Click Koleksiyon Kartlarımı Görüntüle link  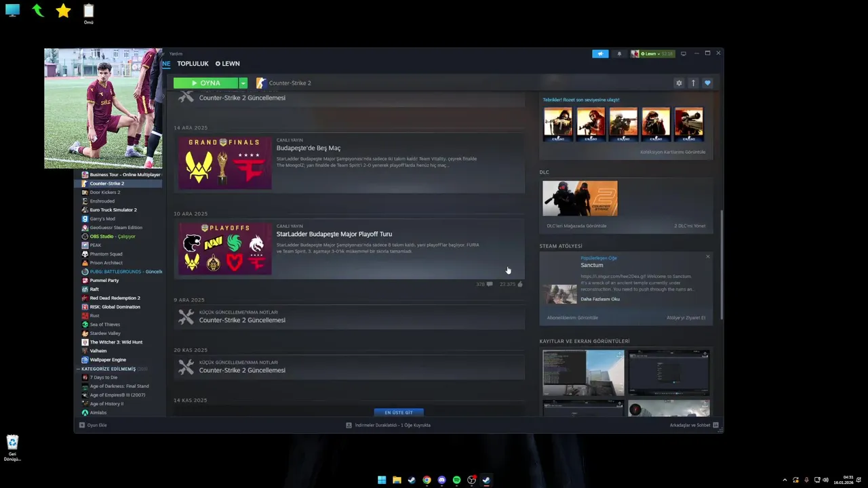673,152
